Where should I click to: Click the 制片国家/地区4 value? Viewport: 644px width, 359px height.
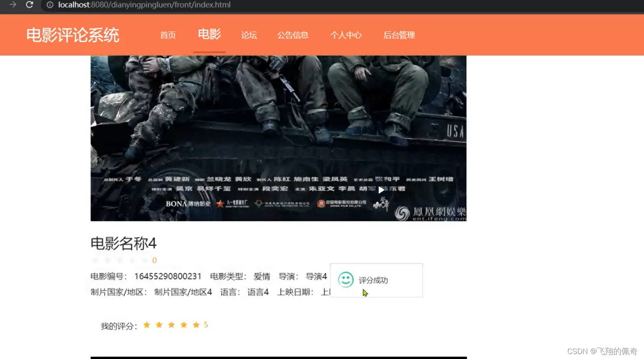(183, 292)
